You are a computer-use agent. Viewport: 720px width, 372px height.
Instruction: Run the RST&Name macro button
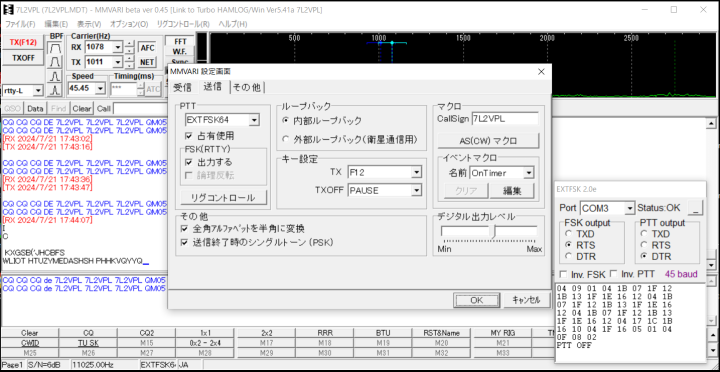(441, 333)
